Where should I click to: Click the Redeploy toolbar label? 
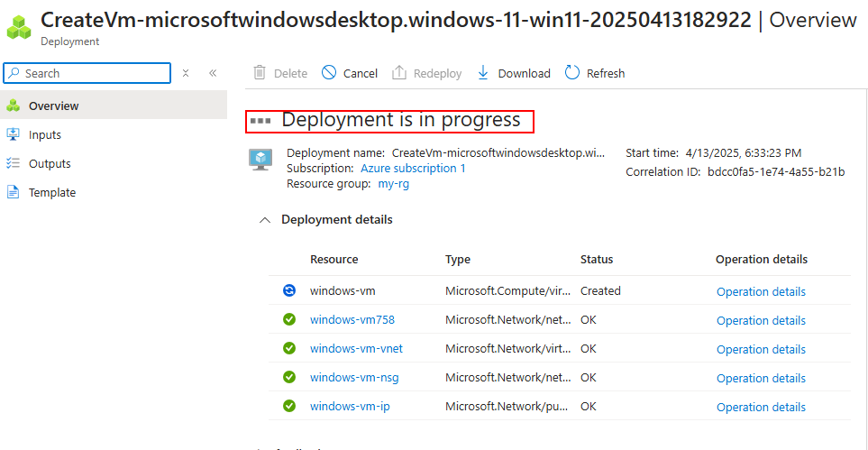(438, 74)
